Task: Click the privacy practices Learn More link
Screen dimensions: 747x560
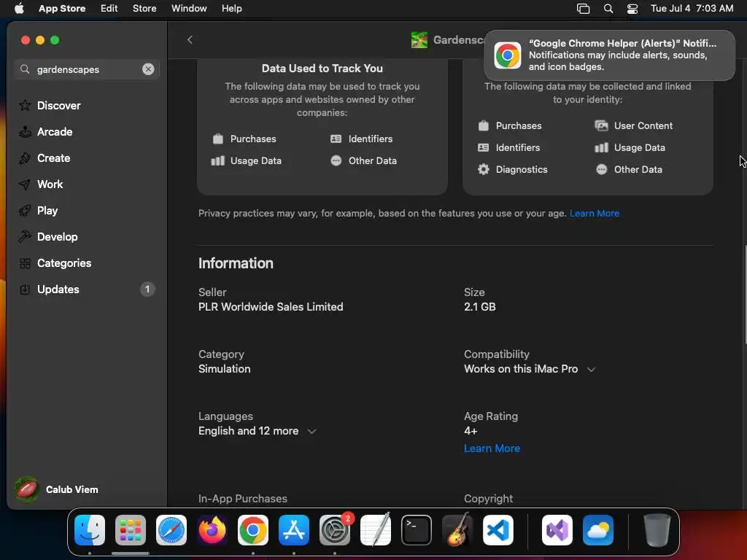Action: 594,214
